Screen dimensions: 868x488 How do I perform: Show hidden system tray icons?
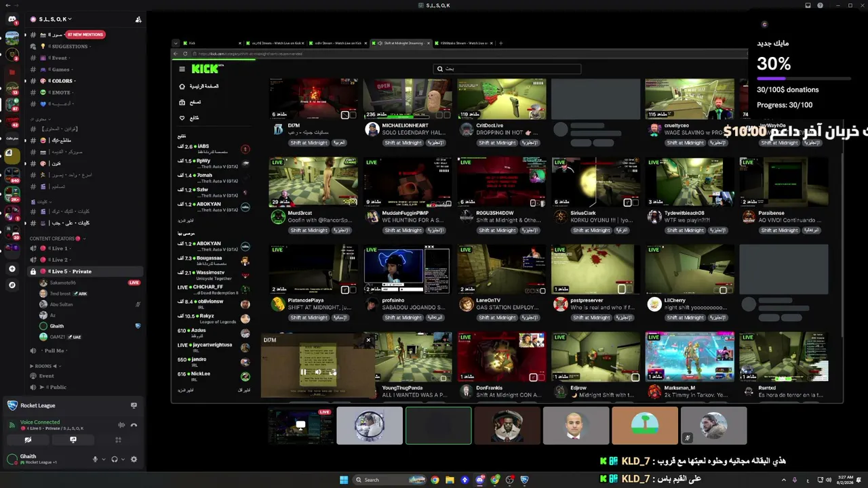[784, 480]
